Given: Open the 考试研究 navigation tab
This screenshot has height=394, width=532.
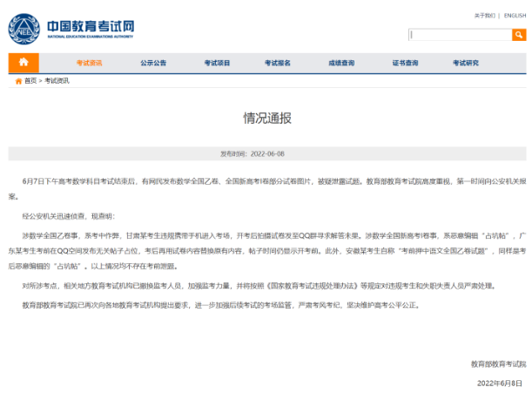Looking at the screenshot, I should tap(466, 63).
